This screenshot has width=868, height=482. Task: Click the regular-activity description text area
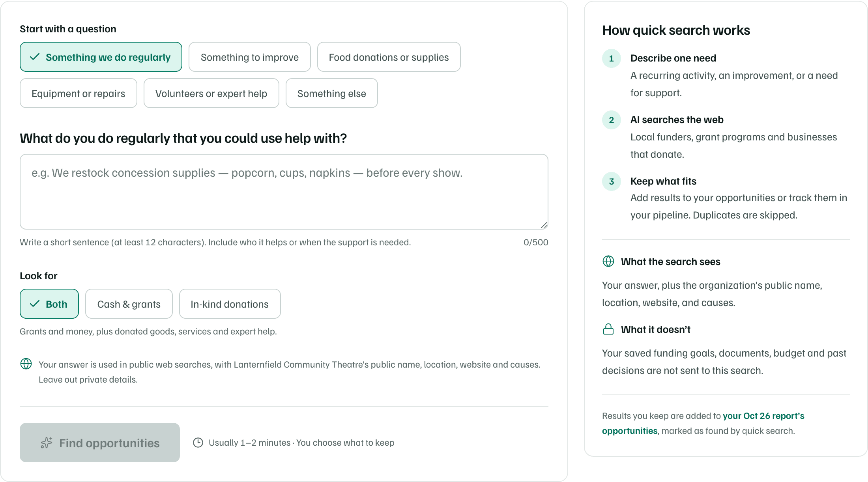point(284,192)
